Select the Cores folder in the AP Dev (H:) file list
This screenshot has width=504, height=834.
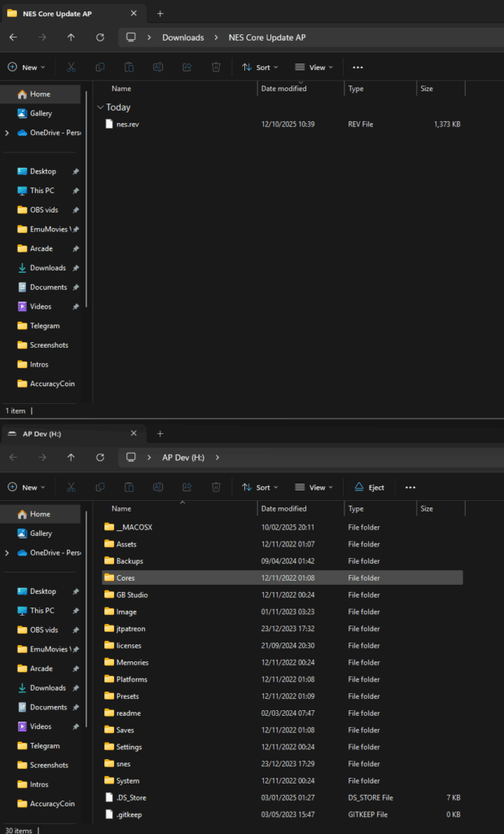point(125,578)
